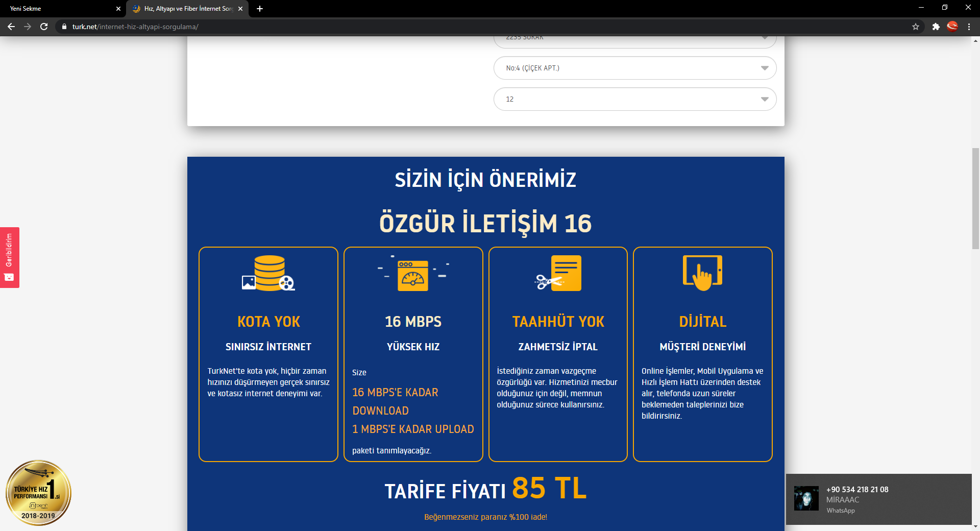Click the 85 TL price
980x531 pixels.
click(x=549, y=488)
